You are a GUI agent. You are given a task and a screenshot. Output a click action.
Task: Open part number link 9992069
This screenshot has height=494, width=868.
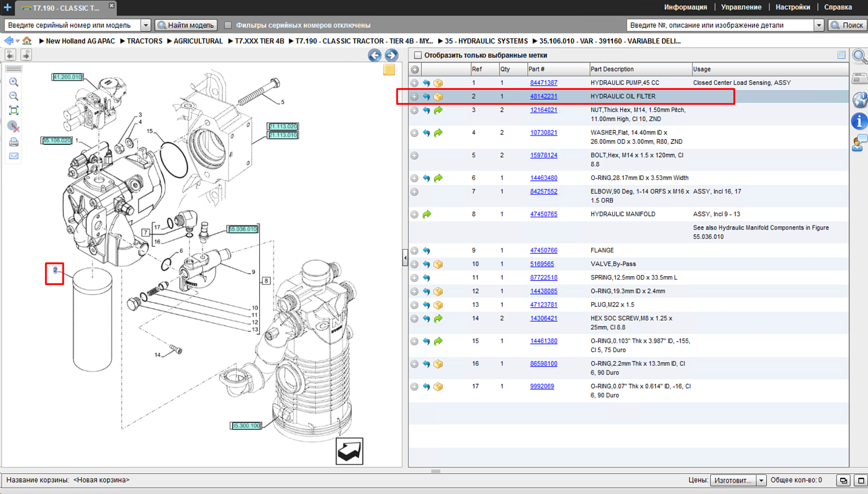(x=542, y=386)
